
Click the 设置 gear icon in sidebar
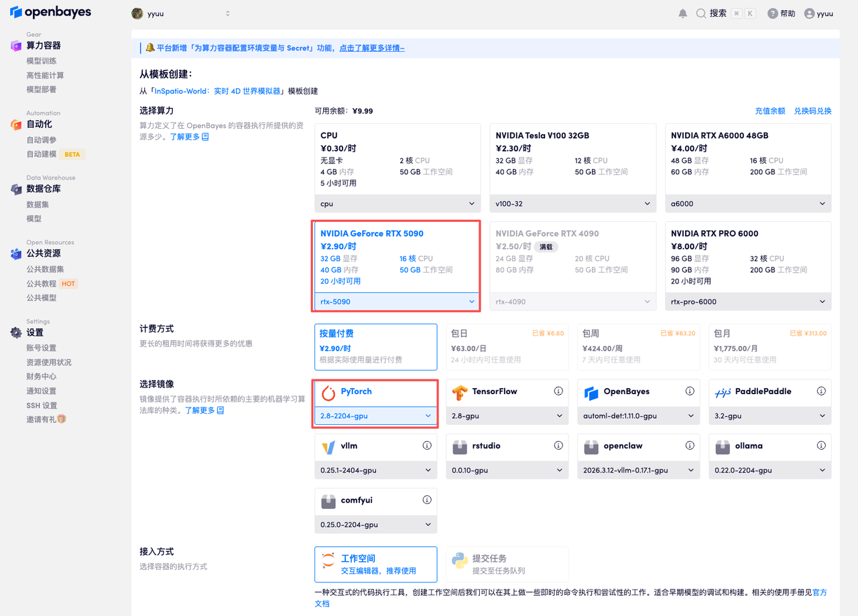pos(16,332)
